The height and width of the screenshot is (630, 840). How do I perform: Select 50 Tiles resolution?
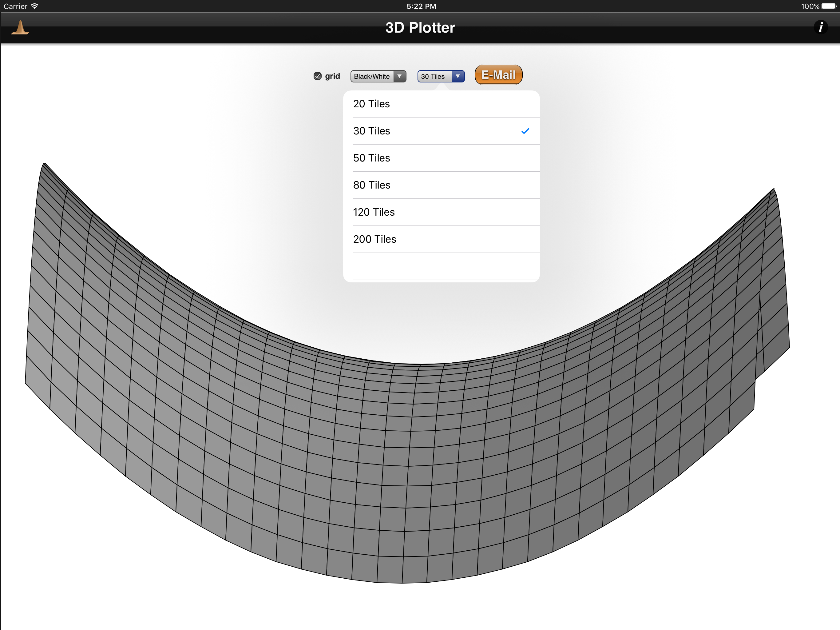click(371, 158)
